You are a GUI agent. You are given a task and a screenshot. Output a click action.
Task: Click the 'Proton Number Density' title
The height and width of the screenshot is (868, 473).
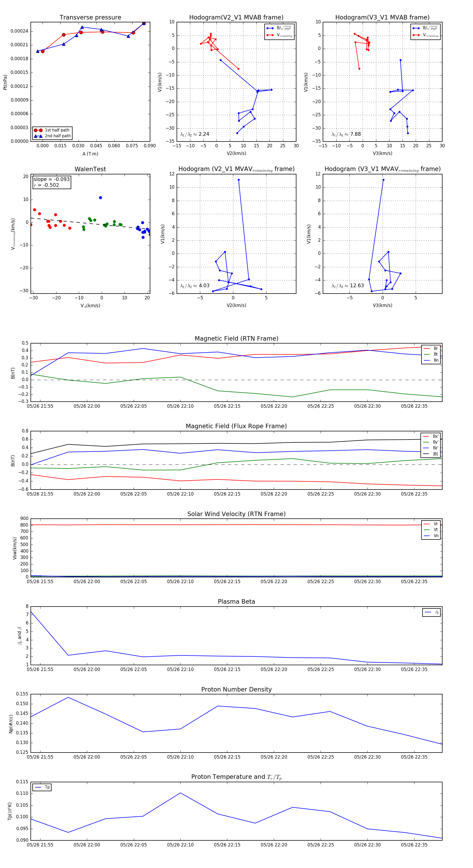point(236,689)
